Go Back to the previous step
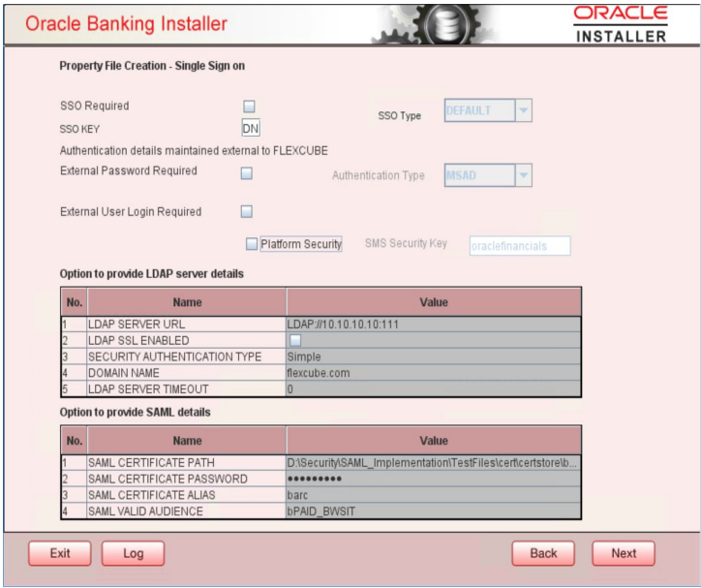The width and height of the screenshot is (701, 588). click(543, 553)
